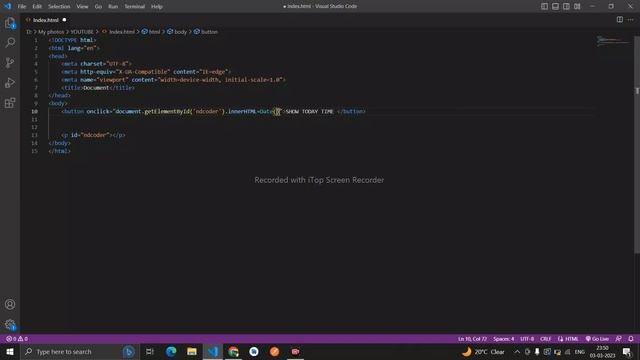
Task: Open the Help menu
Action: [157, 7]
